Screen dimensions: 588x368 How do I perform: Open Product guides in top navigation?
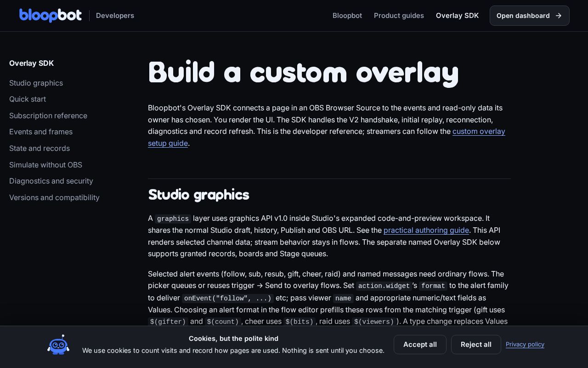[x=399, y=16]
